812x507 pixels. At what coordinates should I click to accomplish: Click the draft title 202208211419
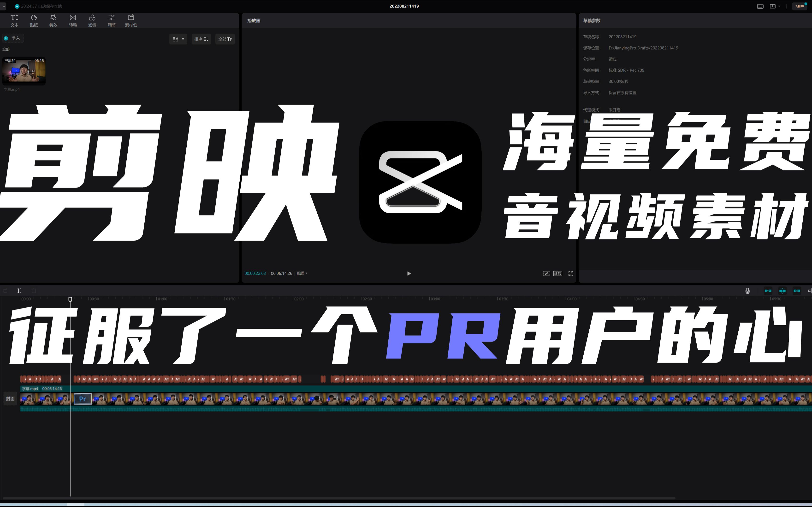[404, 6]
